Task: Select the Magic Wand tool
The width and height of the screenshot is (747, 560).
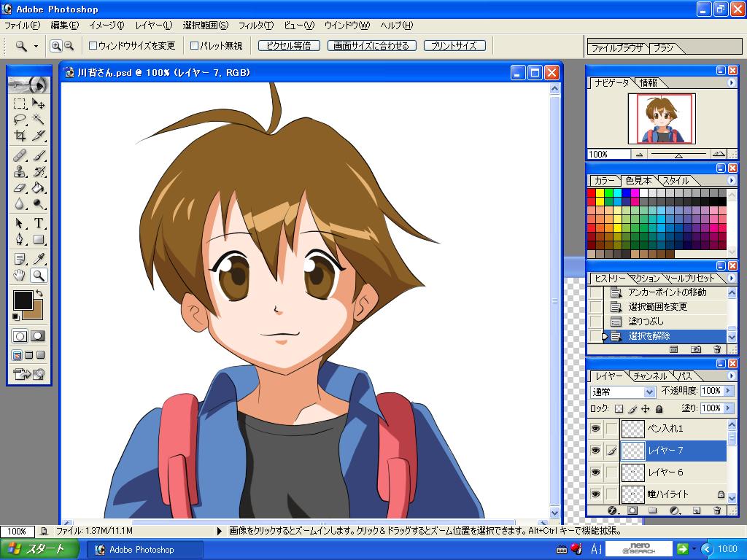Action: pos(38,120)
